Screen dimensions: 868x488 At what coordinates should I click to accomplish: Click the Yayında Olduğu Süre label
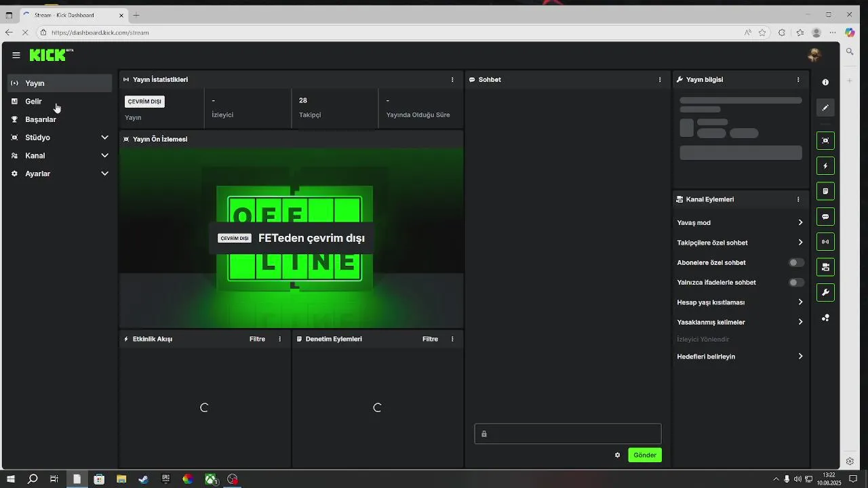(418, 115)
